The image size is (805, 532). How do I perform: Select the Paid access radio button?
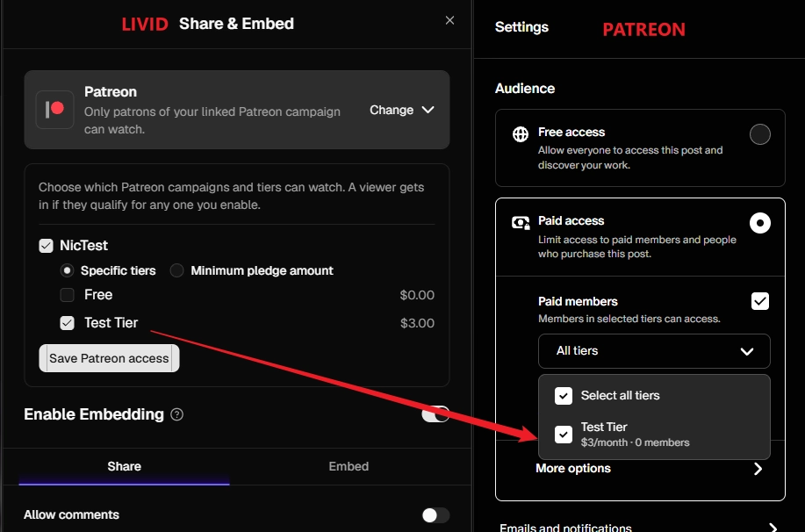760,223
